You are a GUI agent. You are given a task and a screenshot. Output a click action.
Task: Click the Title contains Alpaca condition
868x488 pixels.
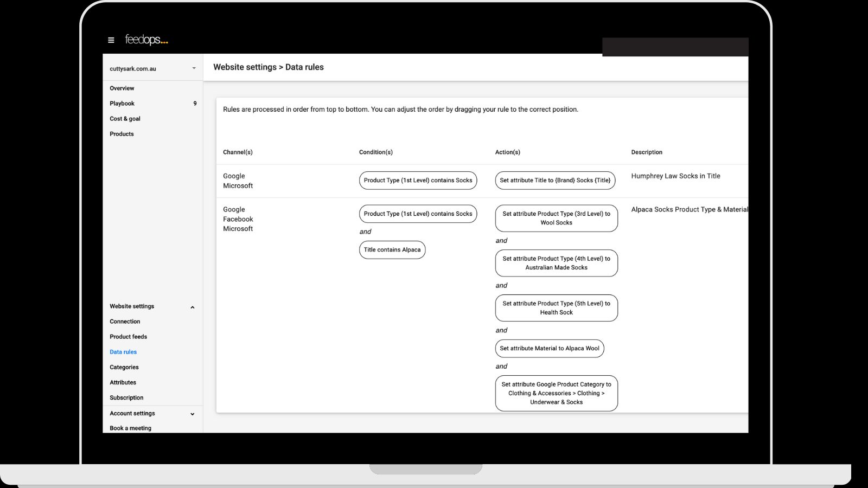tap(392, 250)
